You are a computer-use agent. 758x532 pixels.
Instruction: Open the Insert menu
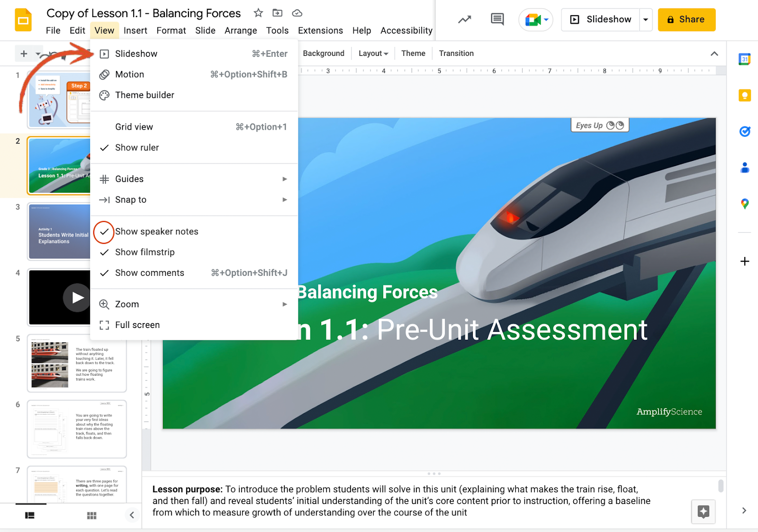(x=135, y=31)
